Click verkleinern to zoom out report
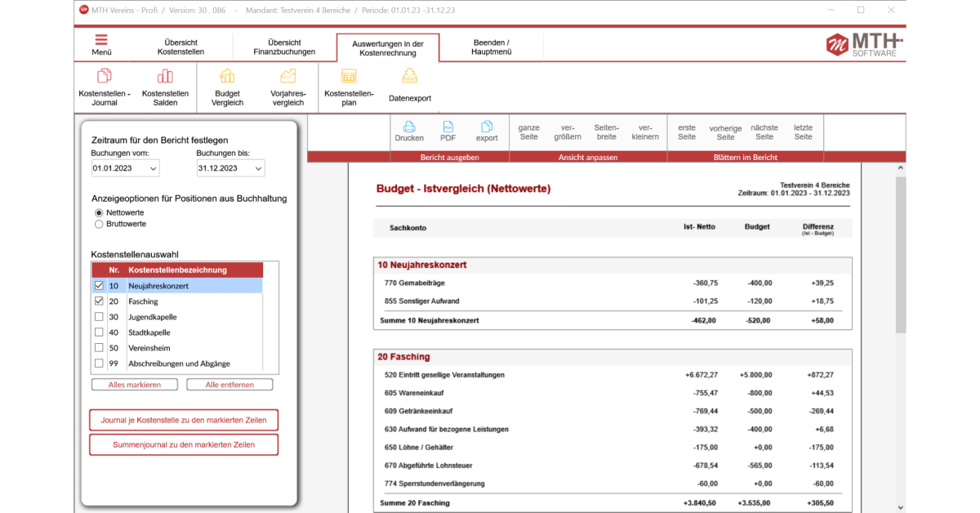 (645, 132)
